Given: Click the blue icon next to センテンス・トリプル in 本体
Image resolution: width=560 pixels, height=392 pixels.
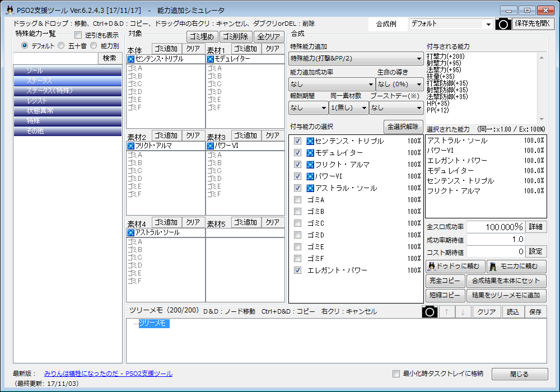Looking at the screenshot, I should (x=131, y=59).
